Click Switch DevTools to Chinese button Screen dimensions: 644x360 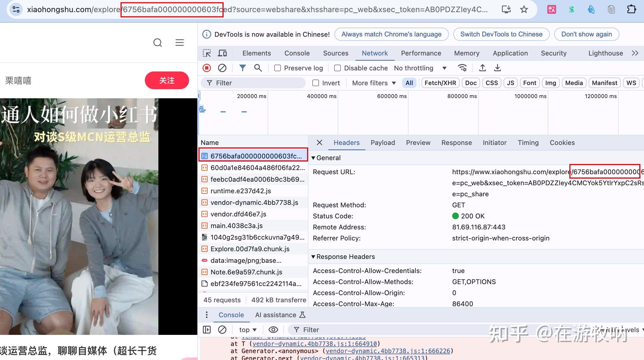[x=501, y=34]
